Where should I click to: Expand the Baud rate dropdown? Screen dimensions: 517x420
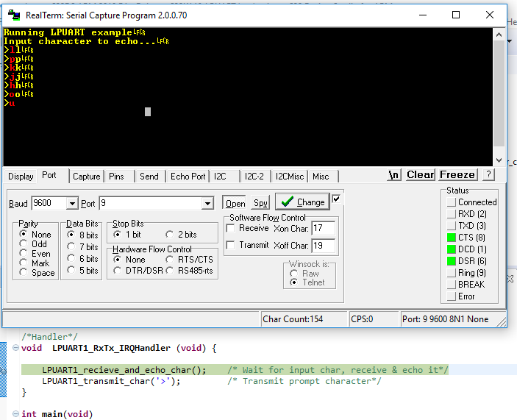pos(72,204)
